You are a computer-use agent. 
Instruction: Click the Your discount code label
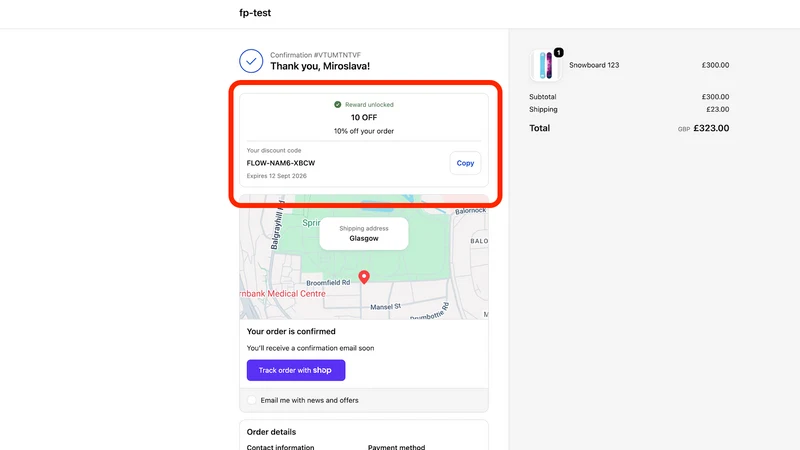273,151
